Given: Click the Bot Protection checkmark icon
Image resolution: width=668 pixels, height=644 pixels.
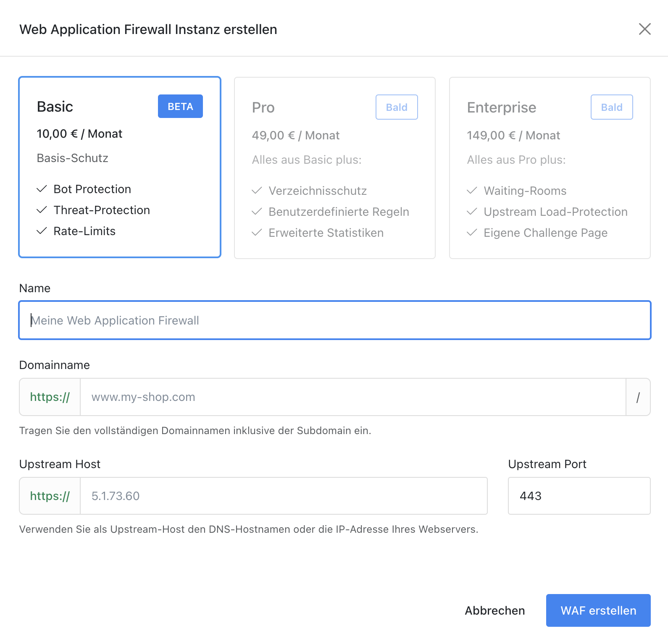Looking at the screenshot, I should (42, 189).
